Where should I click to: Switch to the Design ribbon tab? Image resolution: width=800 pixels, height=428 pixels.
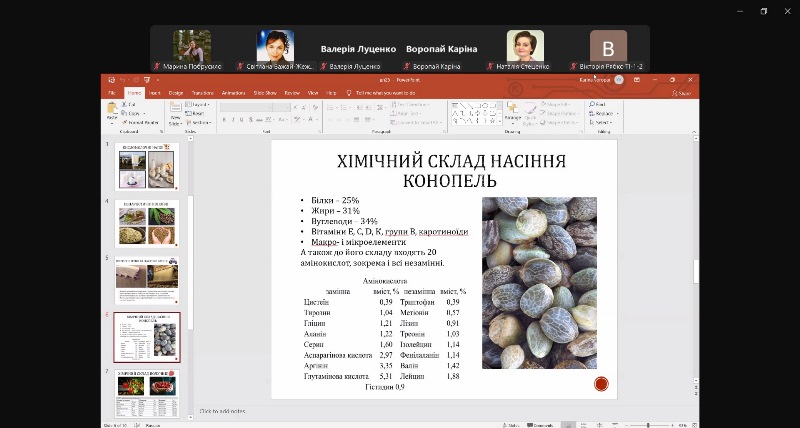(176, 92)
